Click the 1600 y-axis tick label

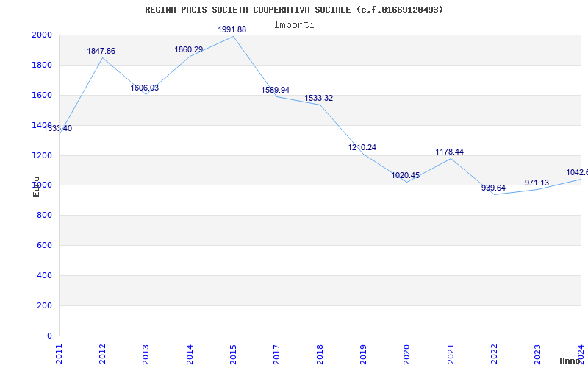42,95
